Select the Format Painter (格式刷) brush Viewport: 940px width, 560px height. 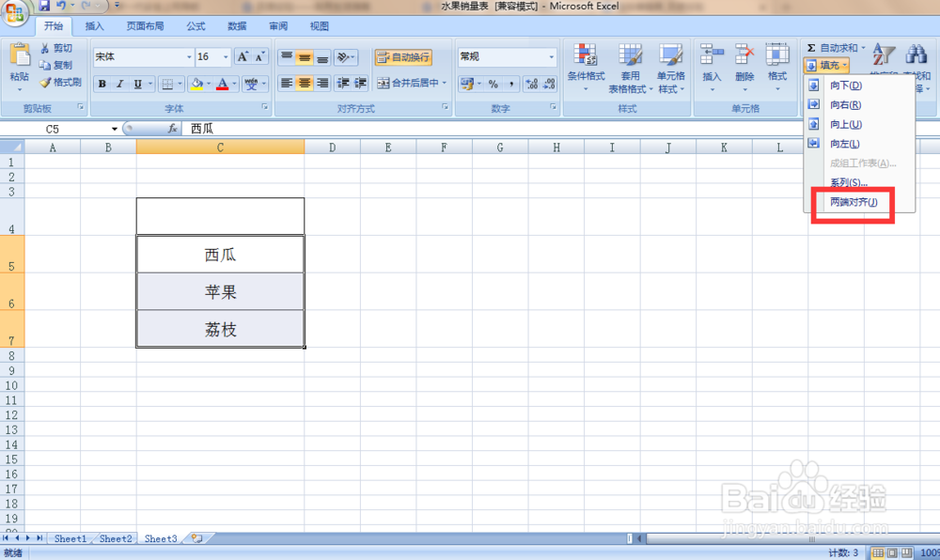click(x=60, y=82)
